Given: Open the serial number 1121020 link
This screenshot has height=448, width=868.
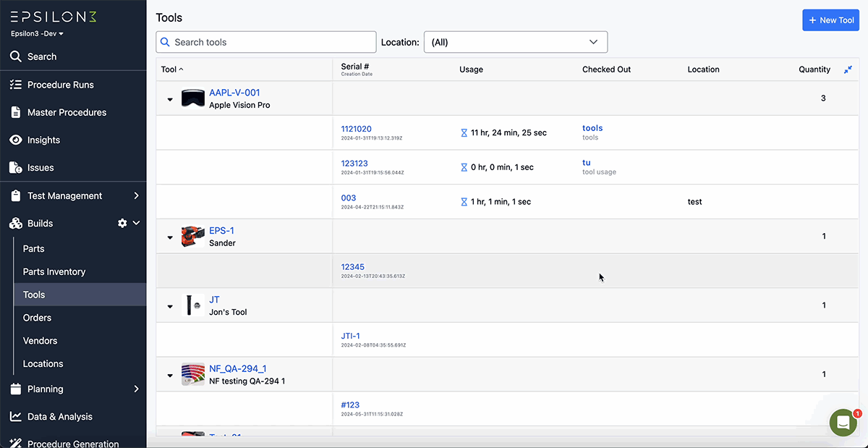Looking at the screenshot, I should coord(356,128).
